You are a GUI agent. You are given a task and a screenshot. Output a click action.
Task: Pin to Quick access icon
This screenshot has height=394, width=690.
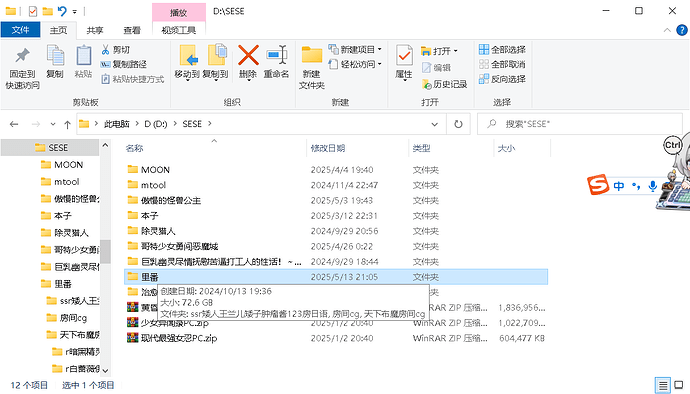pos(22,56)
